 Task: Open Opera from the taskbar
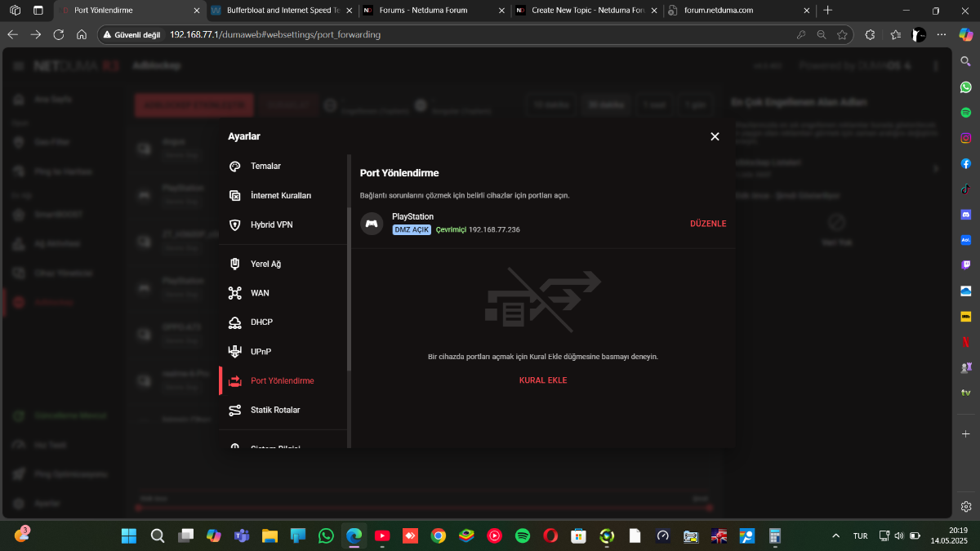pos(550,535)
